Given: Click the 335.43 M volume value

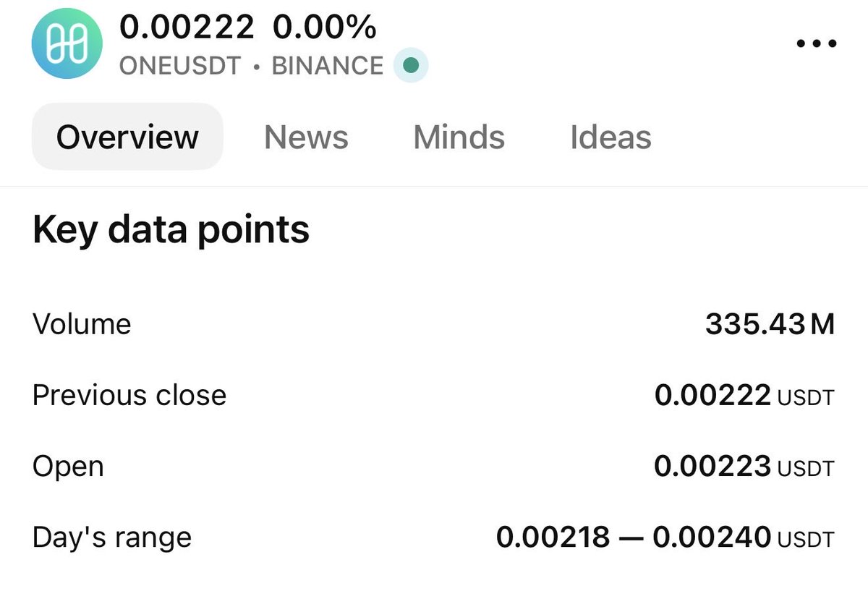Looking at the screenshot, I should (770, 324).
